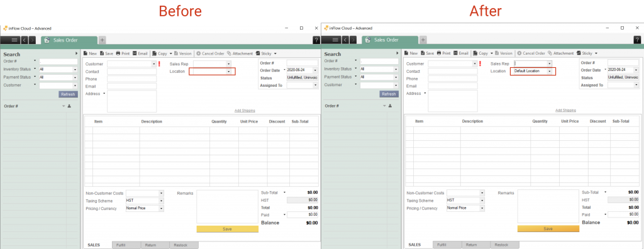The image size is (644, 249).
Task: Click Sticky icon in After window toolbar
Action: tap(579, 53)
